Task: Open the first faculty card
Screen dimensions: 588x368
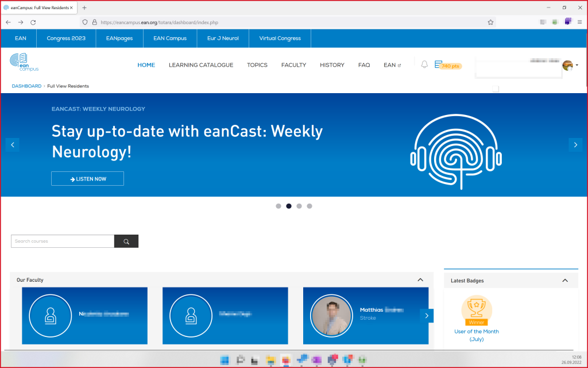Action: pos(85,316)
